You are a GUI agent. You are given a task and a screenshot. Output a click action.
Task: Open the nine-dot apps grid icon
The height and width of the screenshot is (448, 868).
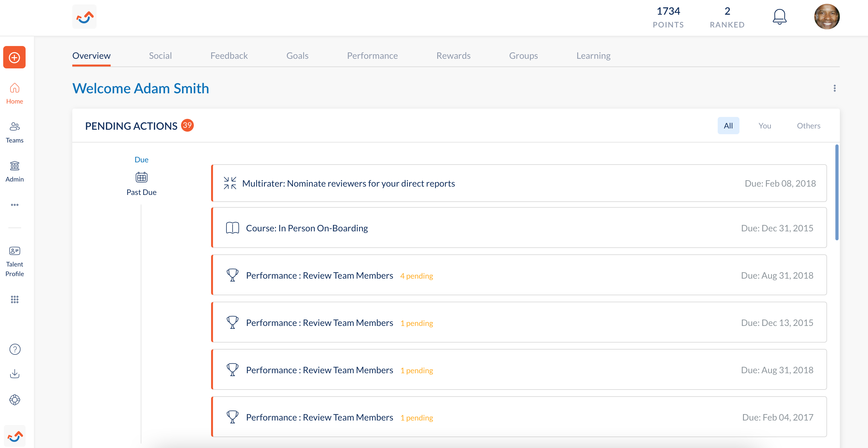coord(14,299)
